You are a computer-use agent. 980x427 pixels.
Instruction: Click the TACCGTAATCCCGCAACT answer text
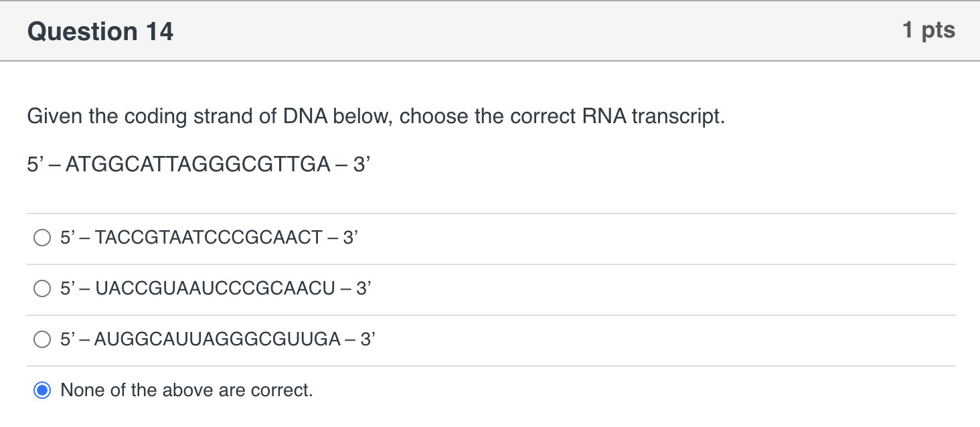coord(209,237)
